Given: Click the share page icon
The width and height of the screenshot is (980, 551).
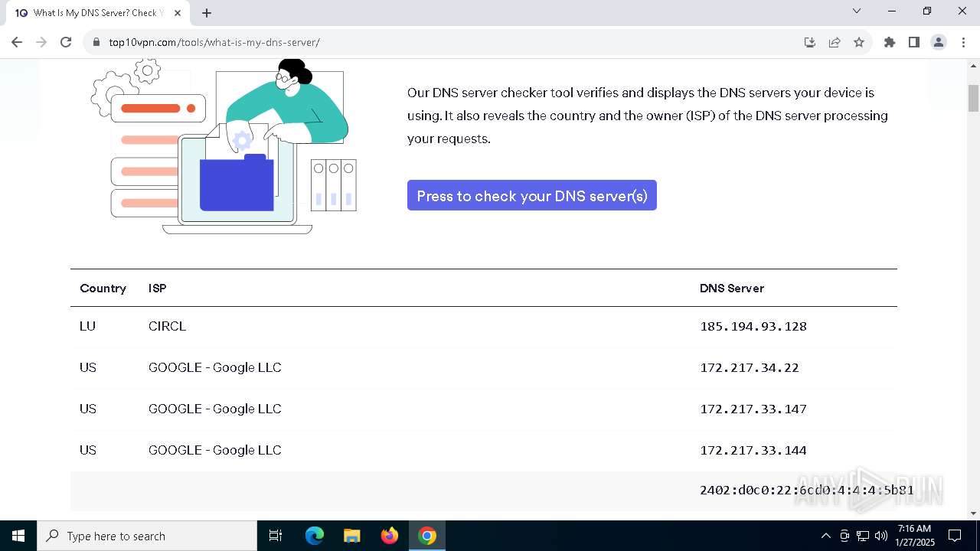Looking at the screenshot, I should pos(835,42).
